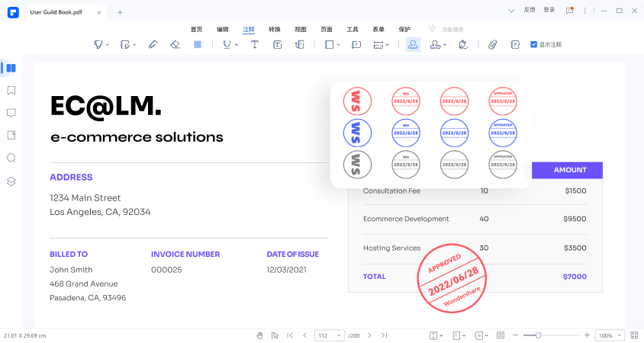Select the stamp tool in the toolbar
This screenshot has height=343, width=644.
413,45
